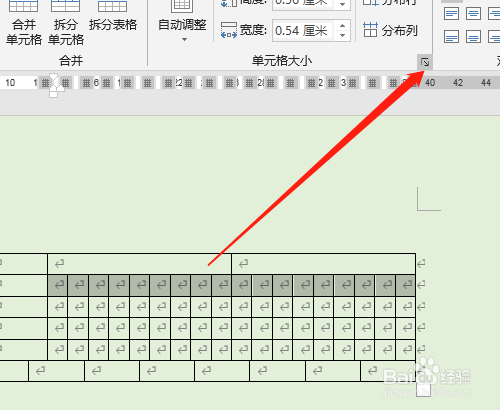Image resolution: width=500 pixels, height=410 pixels.
Task: Click last wide cell in bottom table row
Action: pyautogui.click(x=388, y=371)
